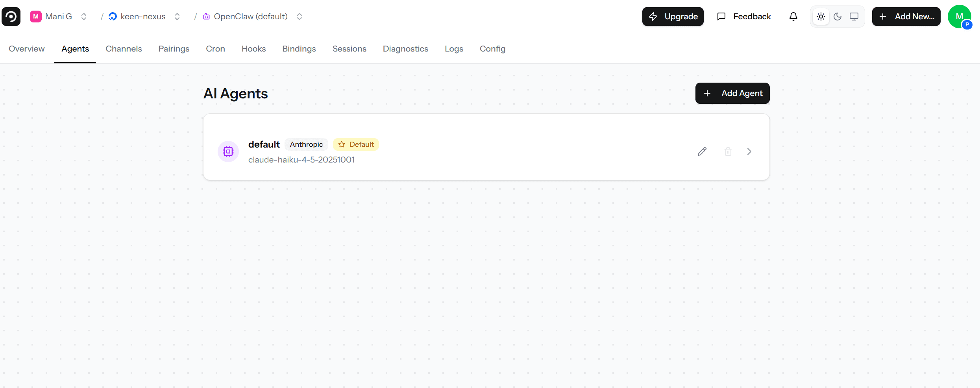Click the star icon inside the Default badge
This screenshot has width=980, height=388.
342,144
